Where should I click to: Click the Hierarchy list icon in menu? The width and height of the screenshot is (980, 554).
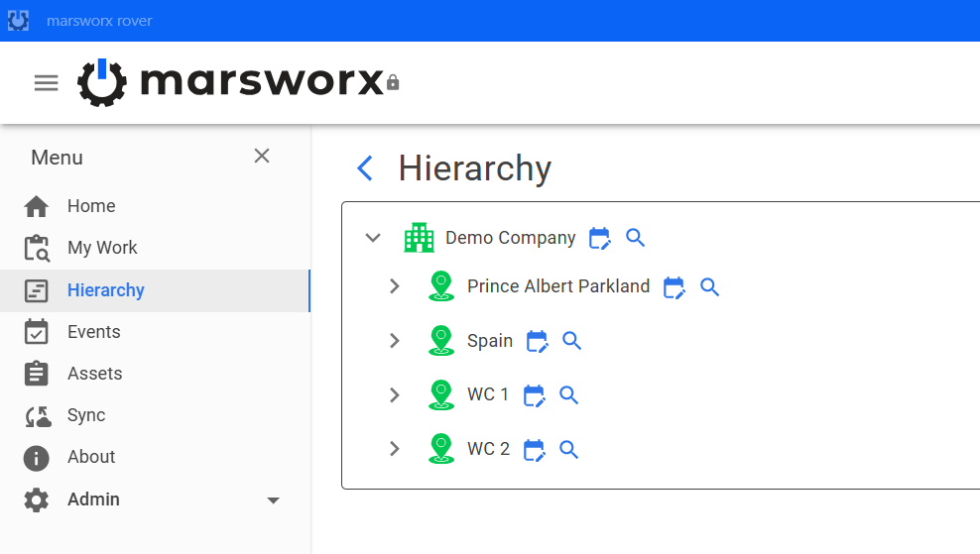[x=37, y=290]
